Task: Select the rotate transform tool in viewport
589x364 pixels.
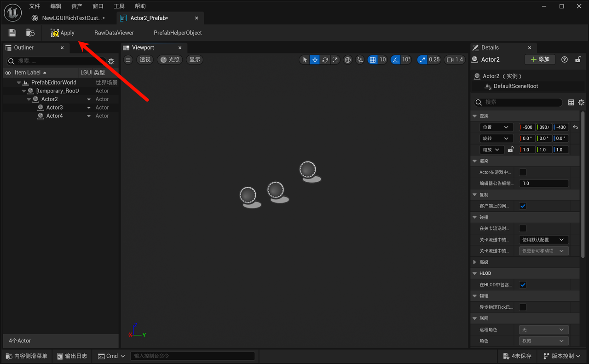Action: [325, 59]
